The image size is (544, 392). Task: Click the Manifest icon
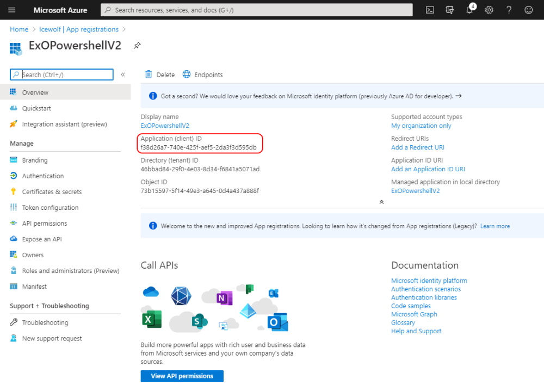(14, 287)
